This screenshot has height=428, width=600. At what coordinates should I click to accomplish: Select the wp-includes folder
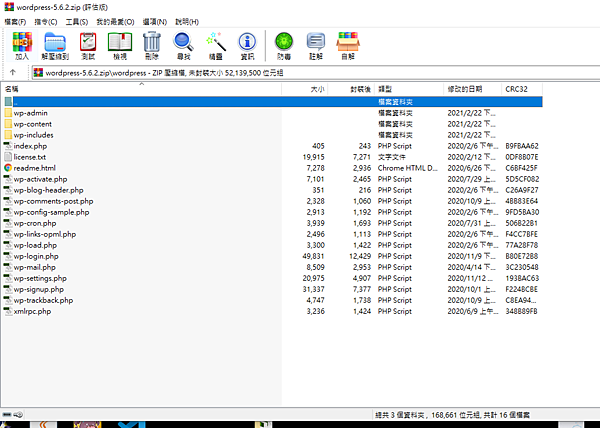[33, 135]
